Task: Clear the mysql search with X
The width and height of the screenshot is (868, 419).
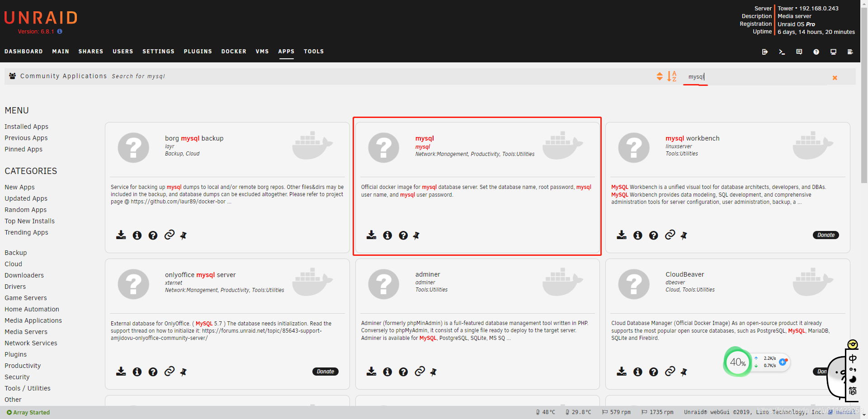Action: [835, 78]
